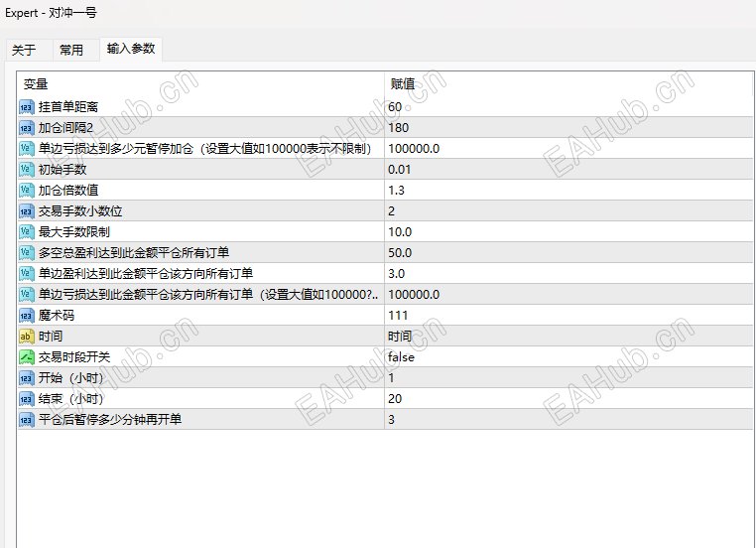Edit the 1.3 value of 加仓倍数值
The image size is (756, 548).
click(568, 190)
